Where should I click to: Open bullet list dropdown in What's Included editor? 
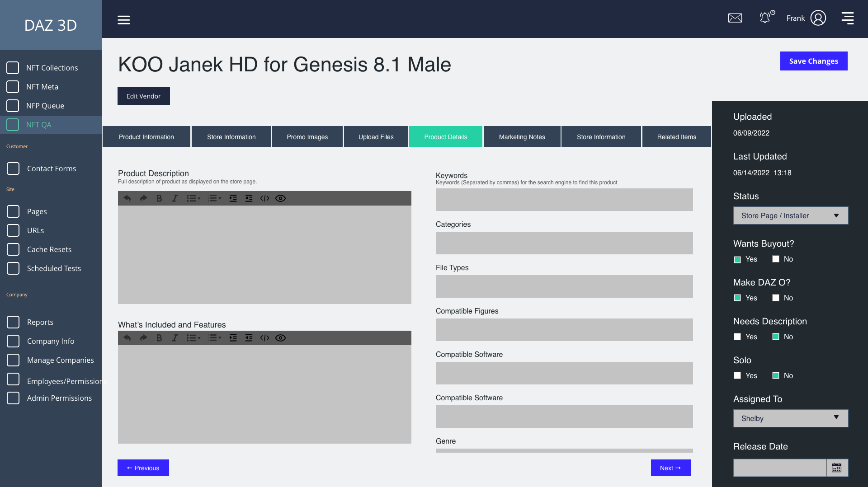(x=193, y=338)
